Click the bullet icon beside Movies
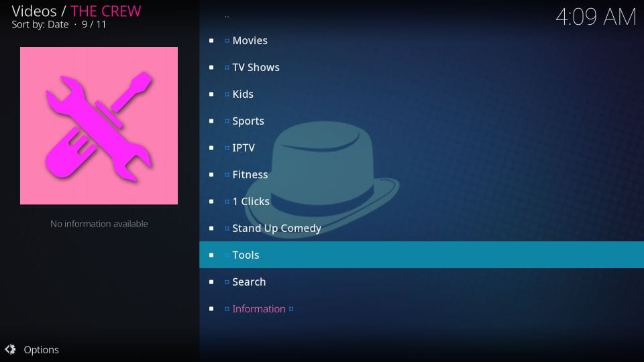Viewport: 644px width, 362px height. (211, 41)
